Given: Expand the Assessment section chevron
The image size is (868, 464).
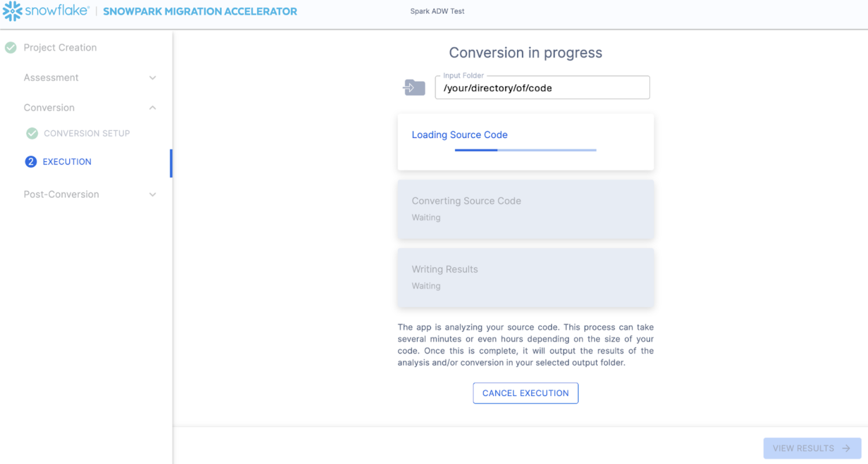Looking at the screenshot, I should point(152,78).
